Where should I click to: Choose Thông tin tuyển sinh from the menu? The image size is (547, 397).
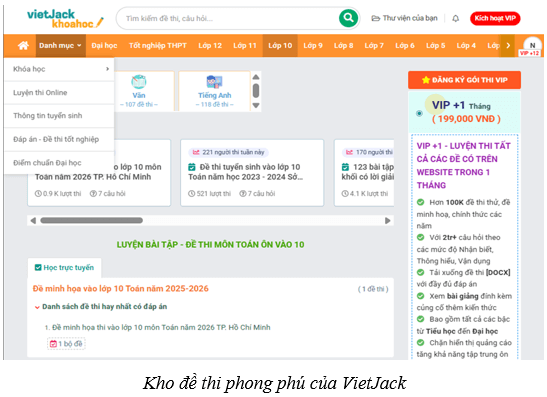coord(59,116)
